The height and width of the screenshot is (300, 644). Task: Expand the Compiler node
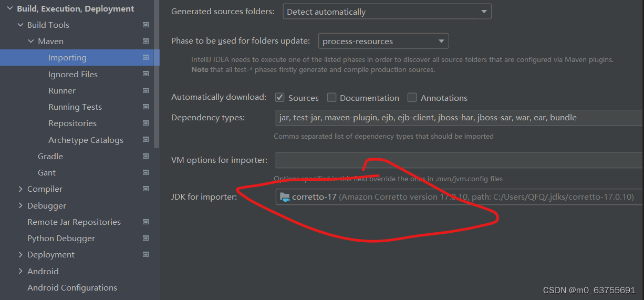tap(20, 189)
